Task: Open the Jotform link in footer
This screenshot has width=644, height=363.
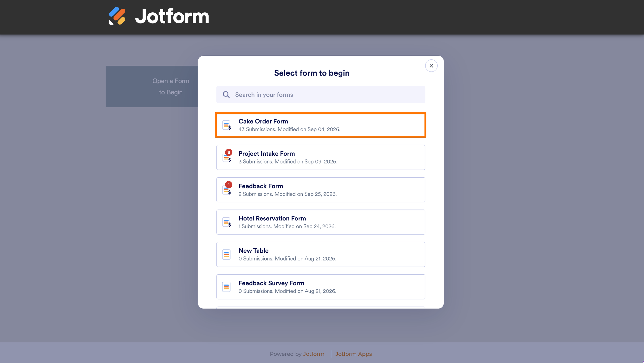Action: 313,354
